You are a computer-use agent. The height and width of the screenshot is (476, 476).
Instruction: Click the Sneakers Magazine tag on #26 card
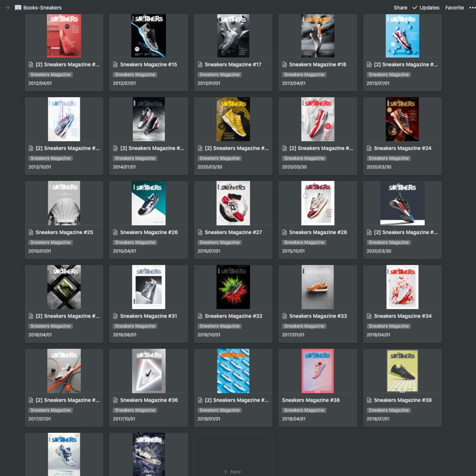pyautogui.click(x=135, y=243)
